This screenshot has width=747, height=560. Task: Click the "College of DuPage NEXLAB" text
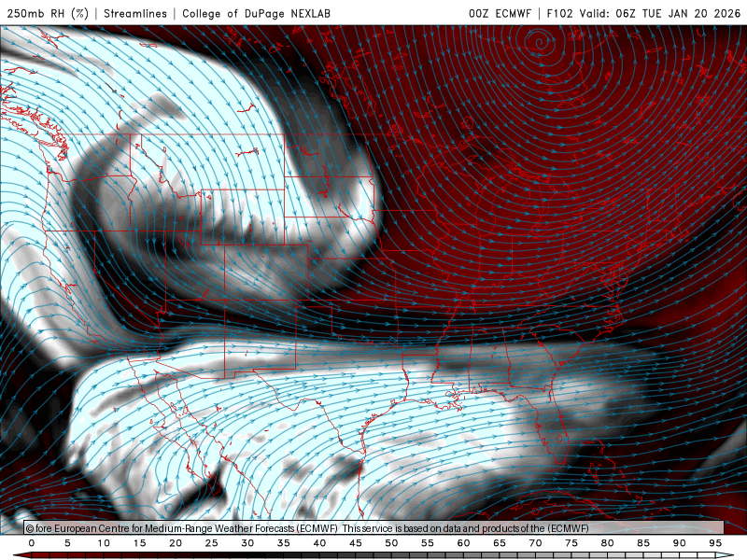pyautogui.click(x=256, y=13)
